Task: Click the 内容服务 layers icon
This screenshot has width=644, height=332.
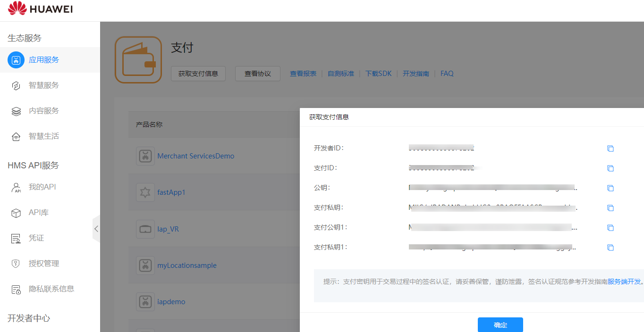Action: (x=16, y=111)
